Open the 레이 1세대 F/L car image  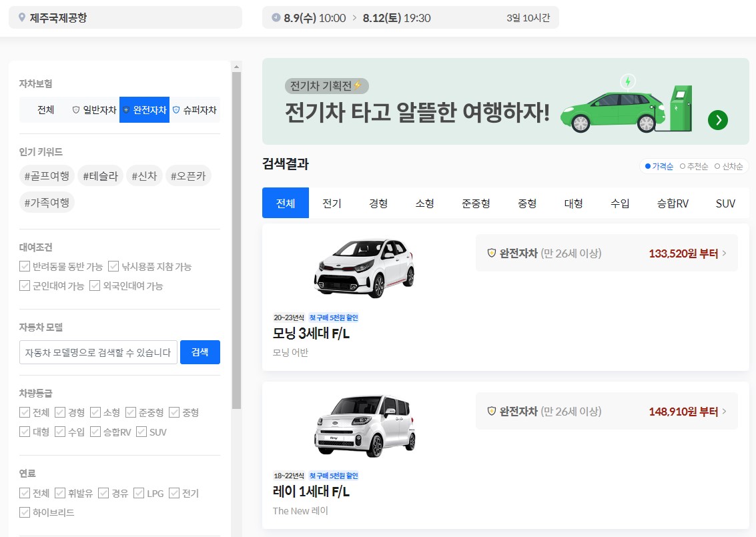tap(364, 426)
